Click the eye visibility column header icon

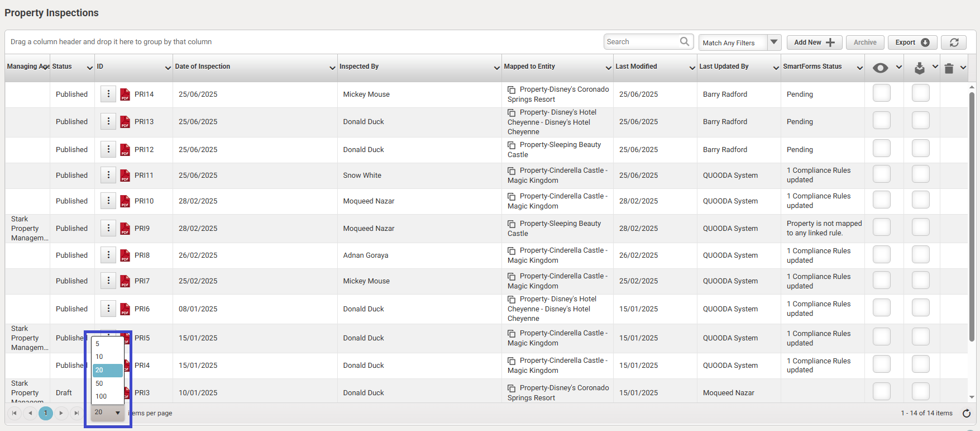[881, 68]
